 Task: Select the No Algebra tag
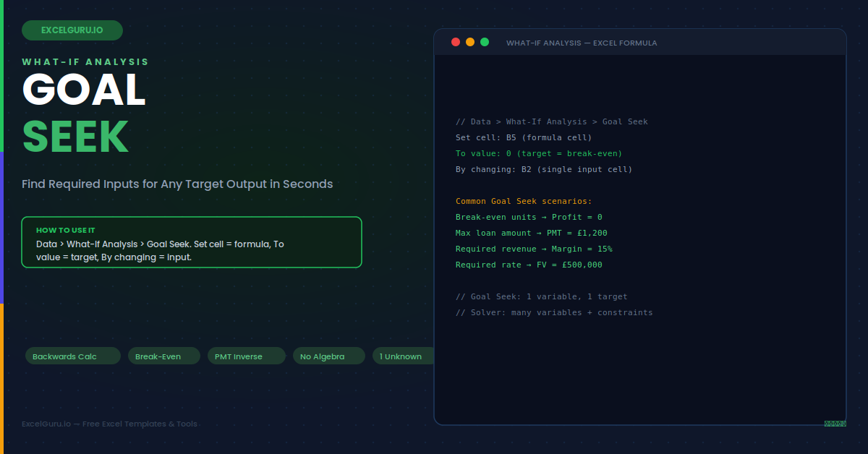click(328, 356)
